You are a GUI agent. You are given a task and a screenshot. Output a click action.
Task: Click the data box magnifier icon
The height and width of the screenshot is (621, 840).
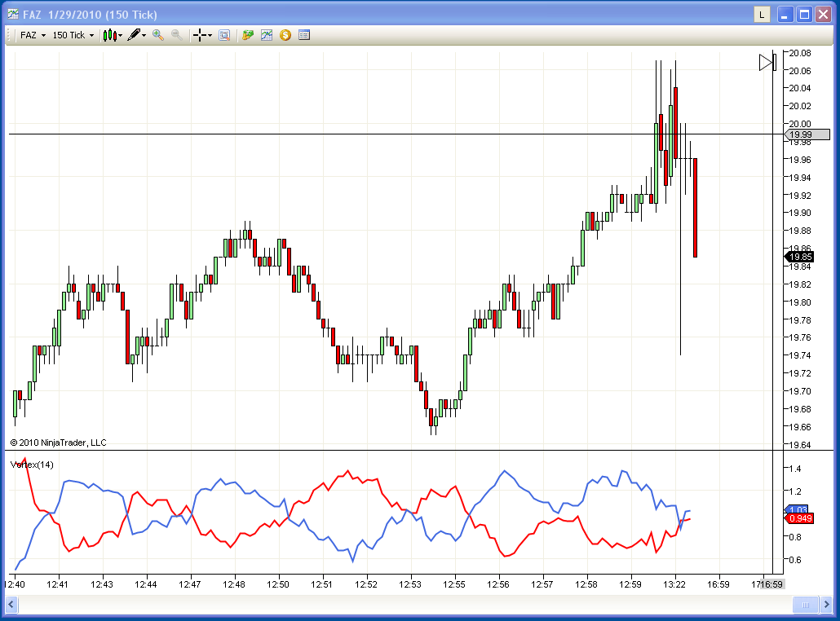click(x=224, y=35)
